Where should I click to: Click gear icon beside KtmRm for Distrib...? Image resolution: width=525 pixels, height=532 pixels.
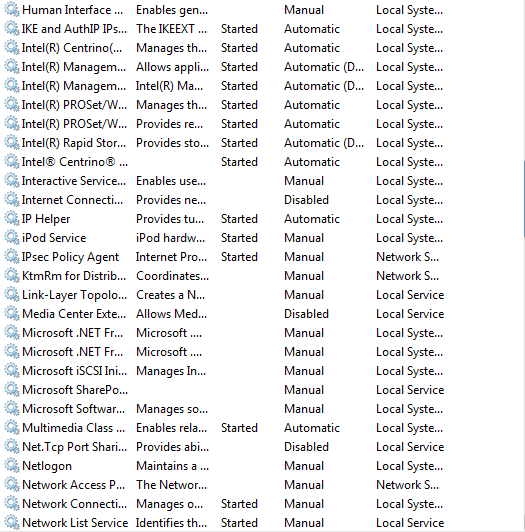pos(12,275)
